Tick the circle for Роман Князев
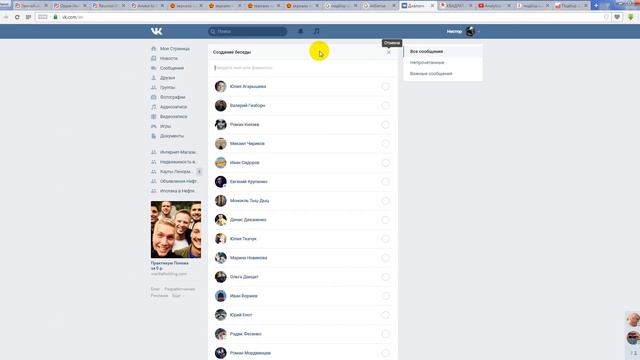The height and width of the screenshot is (360, 640). (385, 124)
